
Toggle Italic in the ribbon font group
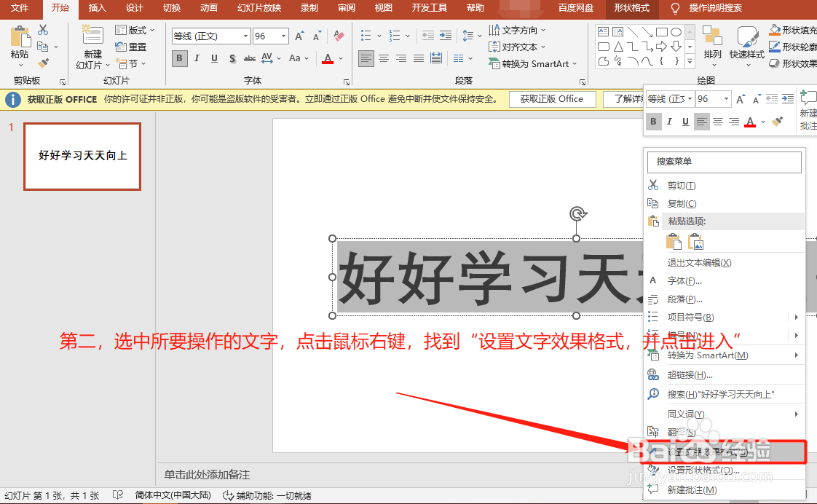tap(197, 58)
